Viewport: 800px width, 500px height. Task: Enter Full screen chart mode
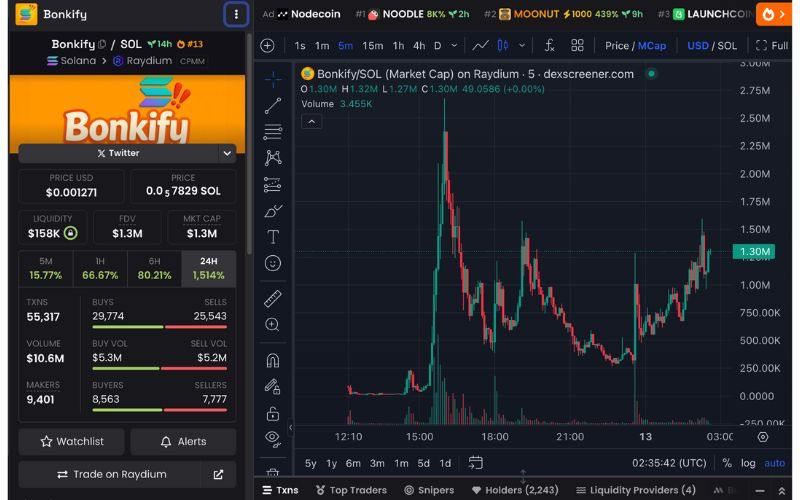coord(772,45)
